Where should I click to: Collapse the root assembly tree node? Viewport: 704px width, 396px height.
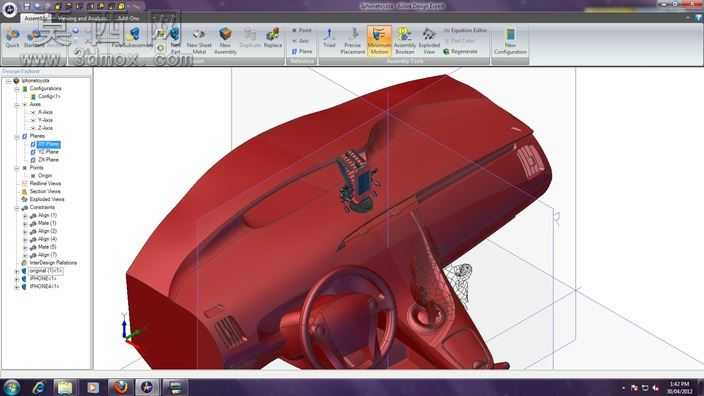(x=9, y=81)
